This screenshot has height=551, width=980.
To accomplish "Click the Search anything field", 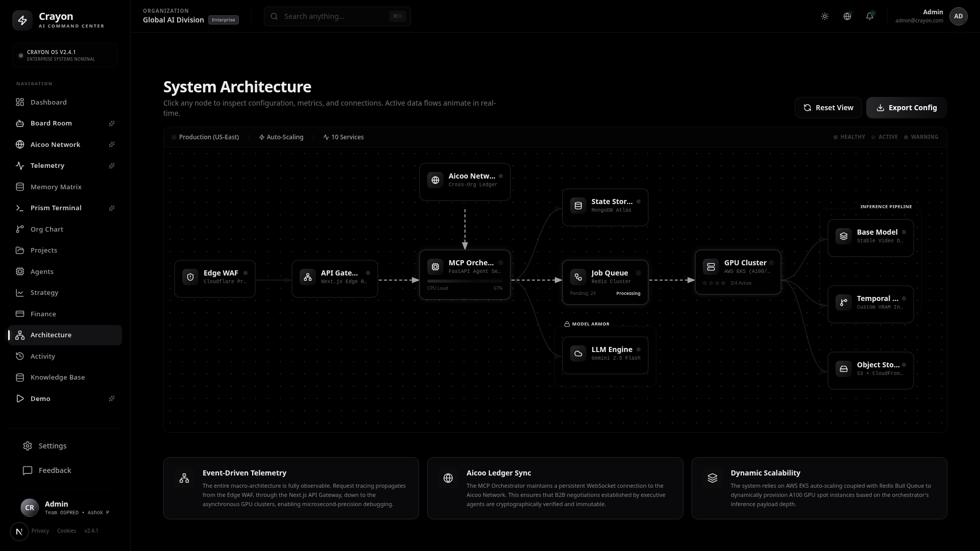I will [x=337, y=16].
